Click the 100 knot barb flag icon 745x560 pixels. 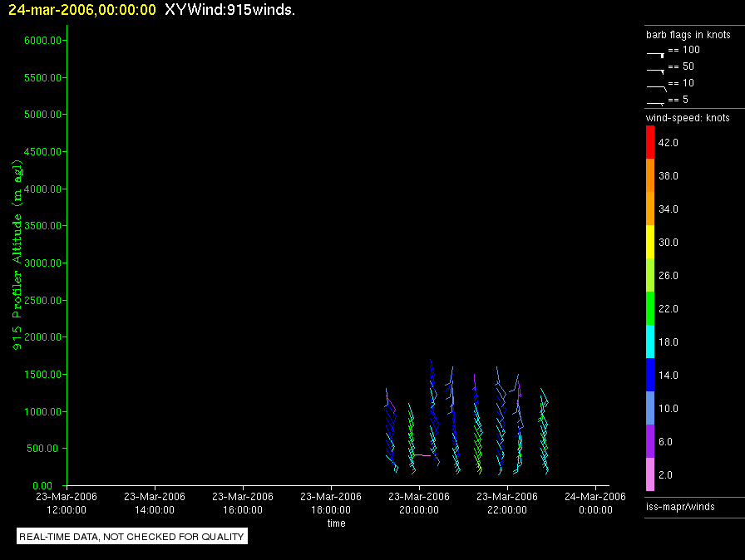(655, 55)
